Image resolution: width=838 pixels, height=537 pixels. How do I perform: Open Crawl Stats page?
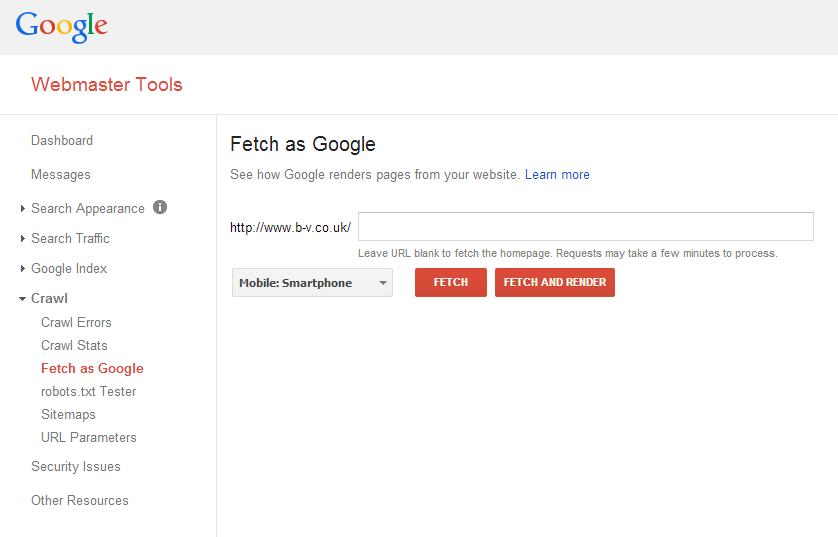[74, 346]
